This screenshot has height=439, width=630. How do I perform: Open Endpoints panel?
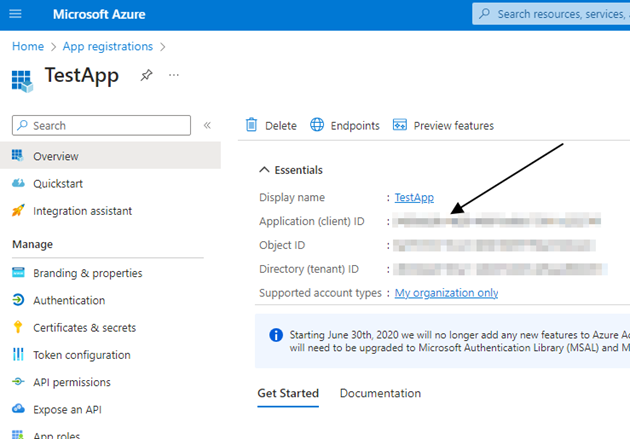[x=345, y=126]
